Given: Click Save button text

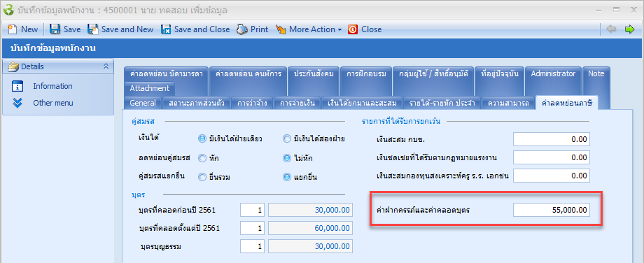Looking at the screenshot, I should [72, 29].
